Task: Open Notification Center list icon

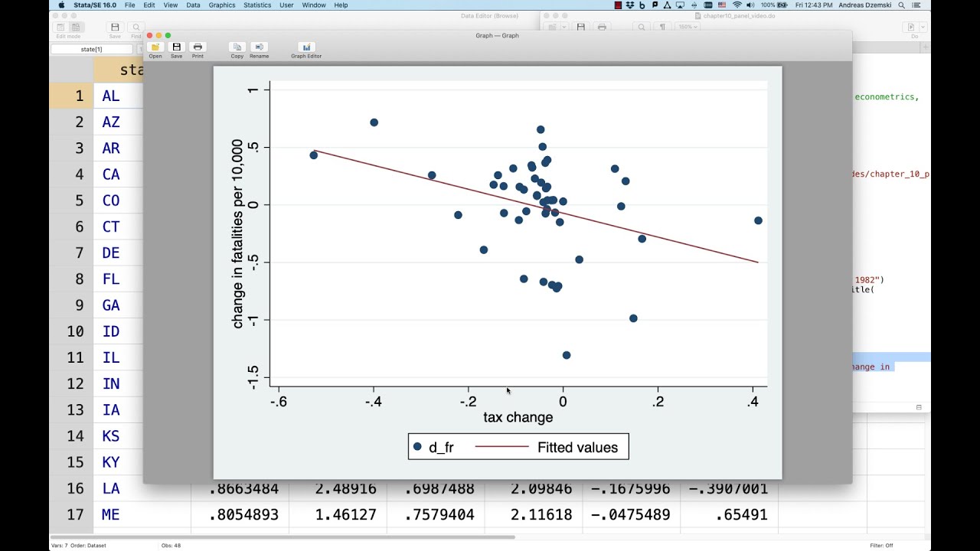Action: click(x=917, y=5)
